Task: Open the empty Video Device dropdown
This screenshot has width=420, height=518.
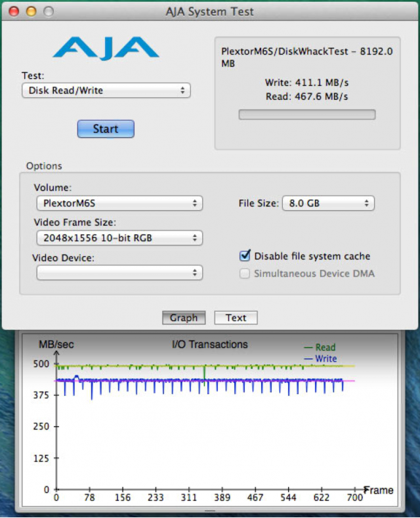Action: point(119,273)
